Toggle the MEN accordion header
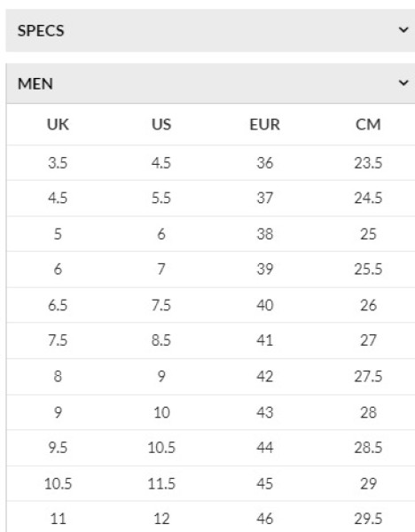The image size is (415, 532). 210,83
